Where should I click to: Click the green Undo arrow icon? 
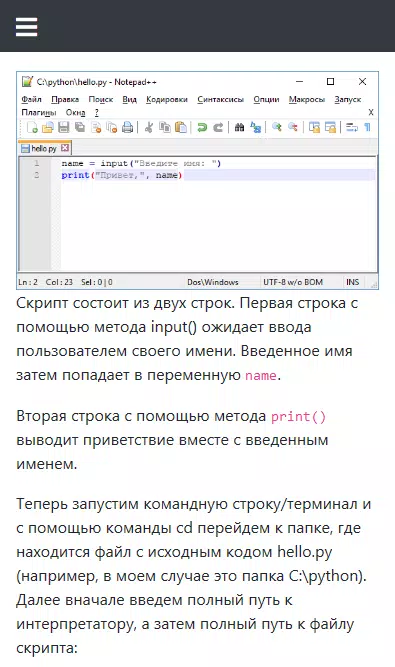(x=202, y=127)
